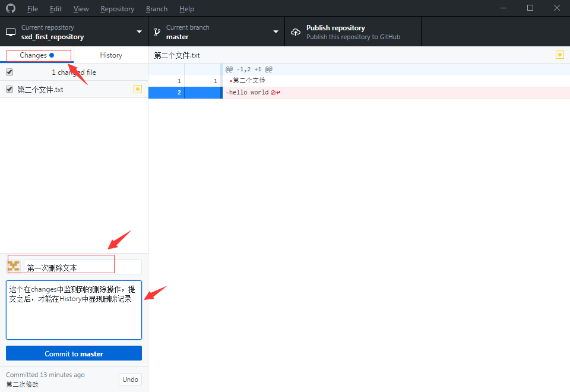The width and height of the screenshot is (570, 392).
Task: Uncheck the 第二个文件.txt file checkbox
Action: (x=9, y=89)
